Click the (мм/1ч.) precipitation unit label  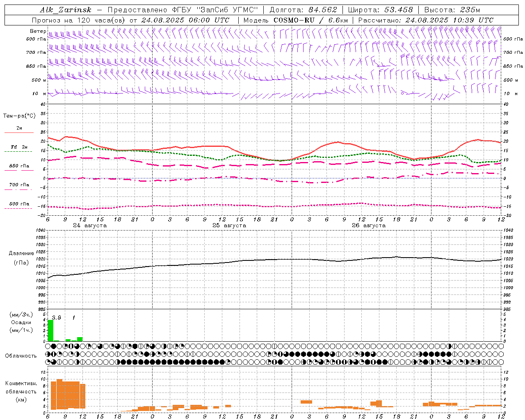pyautogui.click(x=21, y=330)
